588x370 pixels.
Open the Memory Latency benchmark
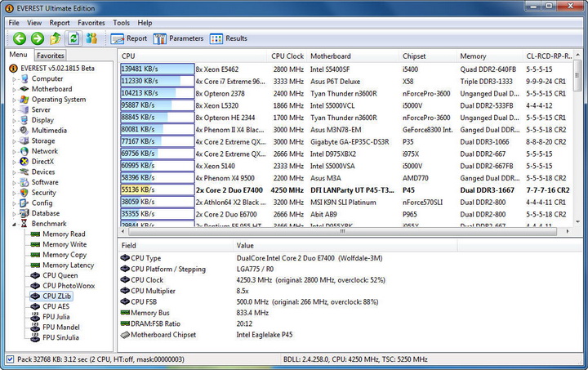point(69,265)
